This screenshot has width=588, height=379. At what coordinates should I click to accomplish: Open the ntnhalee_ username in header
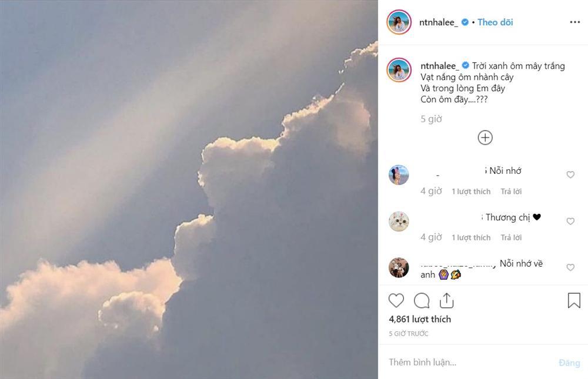coord(439,22)
